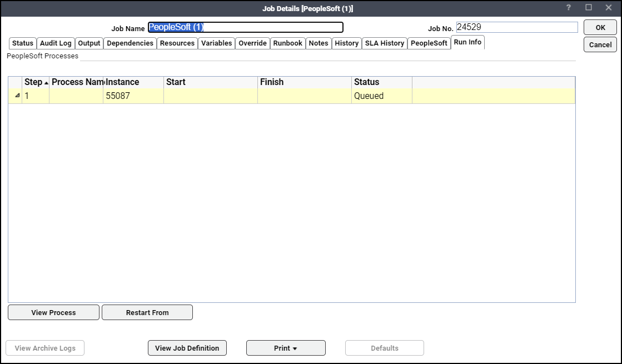The width and height of the screenshot is (622, 364).
Task: Expand the step 1 row indicator
Action: (17, 96)
